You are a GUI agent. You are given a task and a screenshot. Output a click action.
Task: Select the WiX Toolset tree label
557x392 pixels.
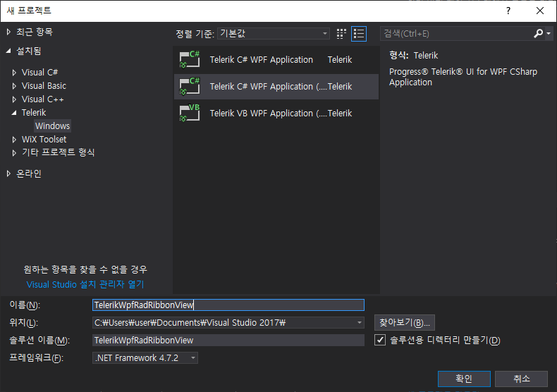[44, 139]
